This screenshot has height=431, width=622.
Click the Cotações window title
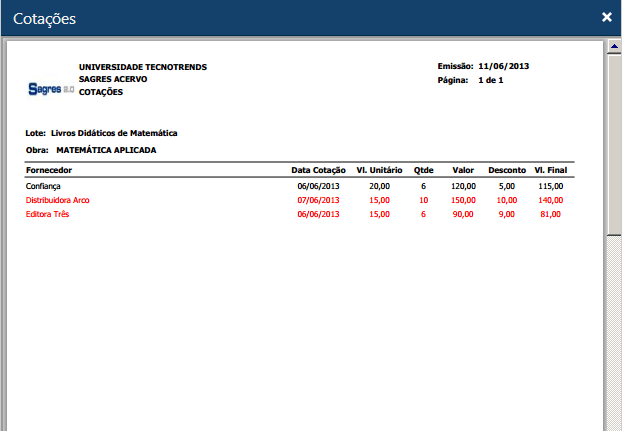45,18
